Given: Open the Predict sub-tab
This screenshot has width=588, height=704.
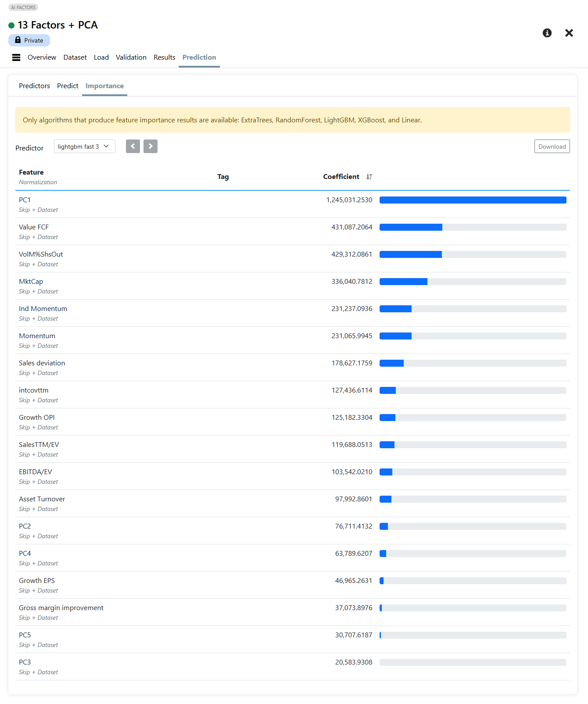Looking at the screenshot, I should click(68, 86).
